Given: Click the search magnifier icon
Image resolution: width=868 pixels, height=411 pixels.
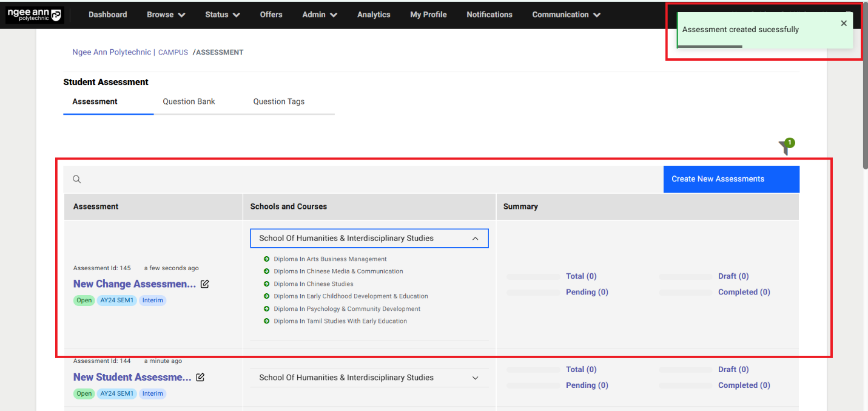Looking at the screenshot, I should pos(77,179).
